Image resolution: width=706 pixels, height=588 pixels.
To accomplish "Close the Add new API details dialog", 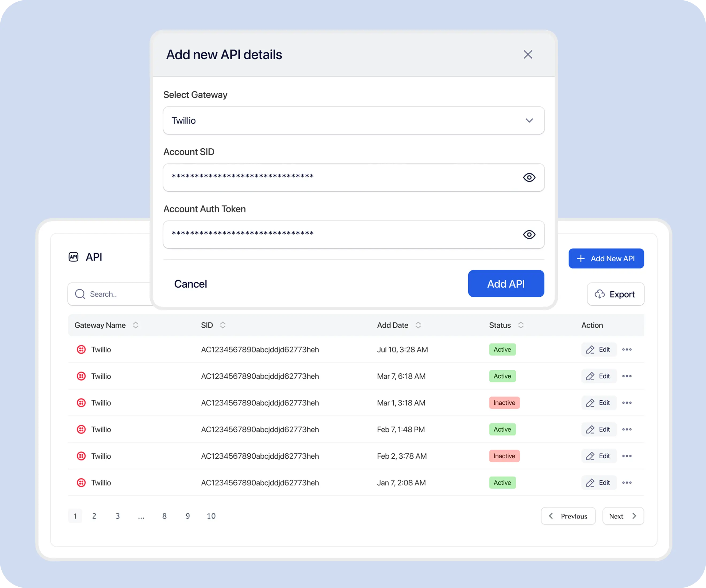I will (528, 55).
